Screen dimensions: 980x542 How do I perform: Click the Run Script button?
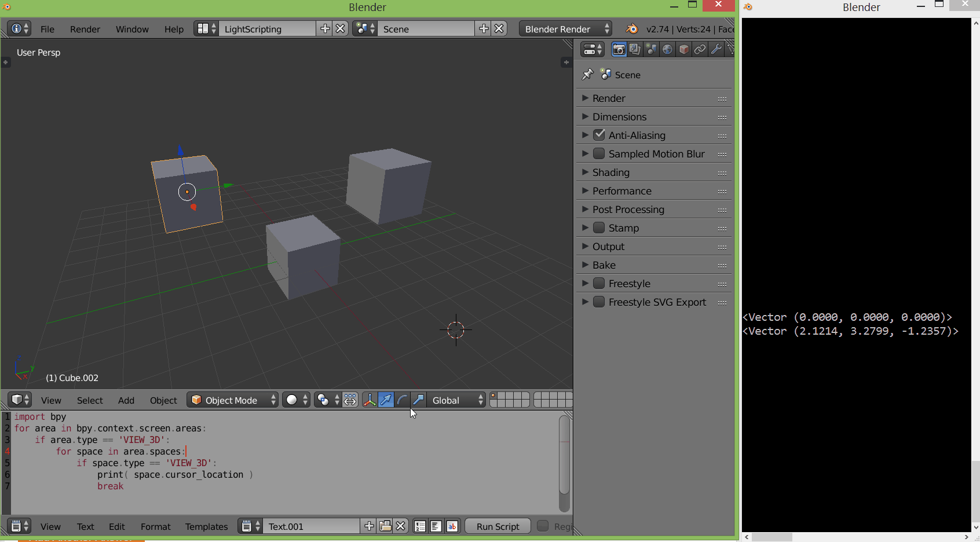pos(497,526)
